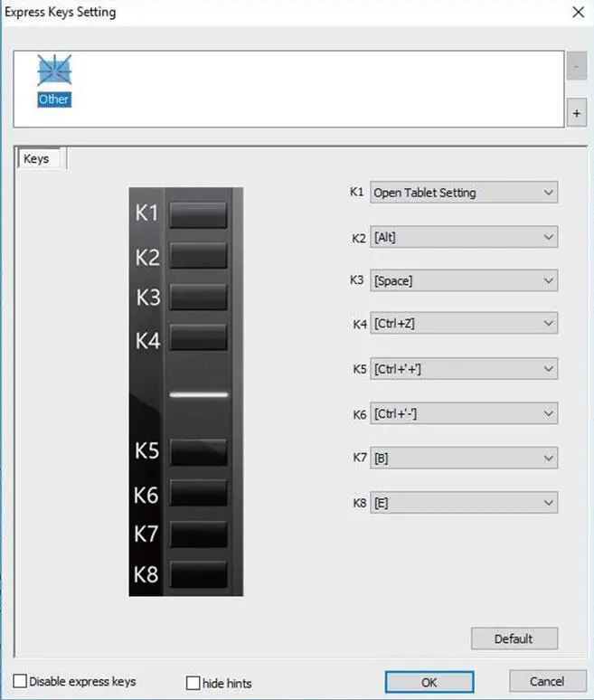Toggle the hide hints checkbox
The width and height of the screenshot is (594, 700).
click(x=193, y=683)
